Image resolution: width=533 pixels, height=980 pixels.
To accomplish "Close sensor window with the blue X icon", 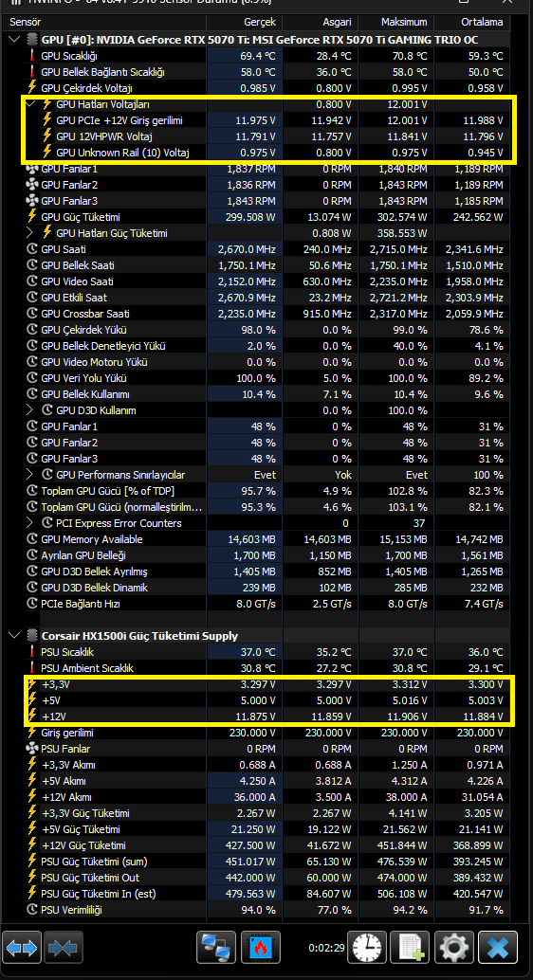I will 498,948.
